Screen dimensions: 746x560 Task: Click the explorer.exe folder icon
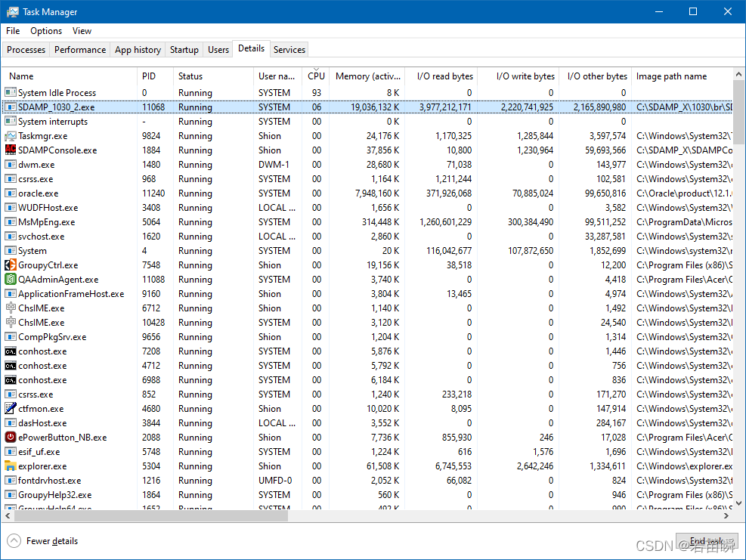11,466
